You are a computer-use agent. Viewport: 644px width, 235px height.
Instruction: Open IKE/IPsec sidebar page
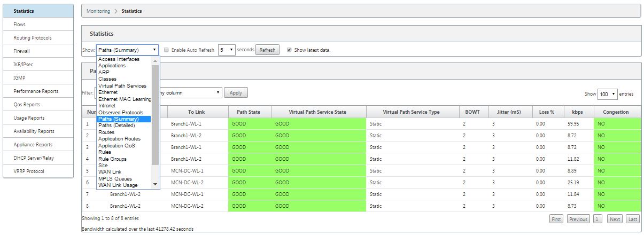tap(38, 65)
